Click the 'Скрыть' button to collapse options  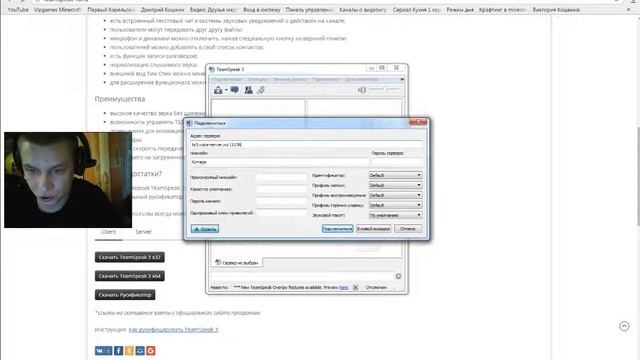pyautogui.click(x=205, y=229)
